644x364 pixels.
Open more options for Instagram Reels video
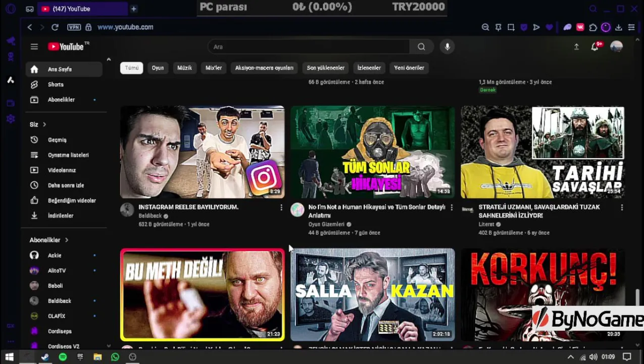281,207
